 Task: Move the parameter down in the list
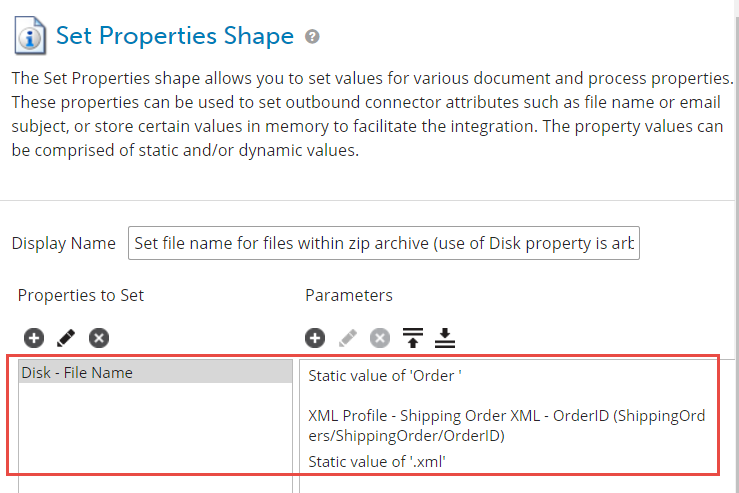click(445, 338)
